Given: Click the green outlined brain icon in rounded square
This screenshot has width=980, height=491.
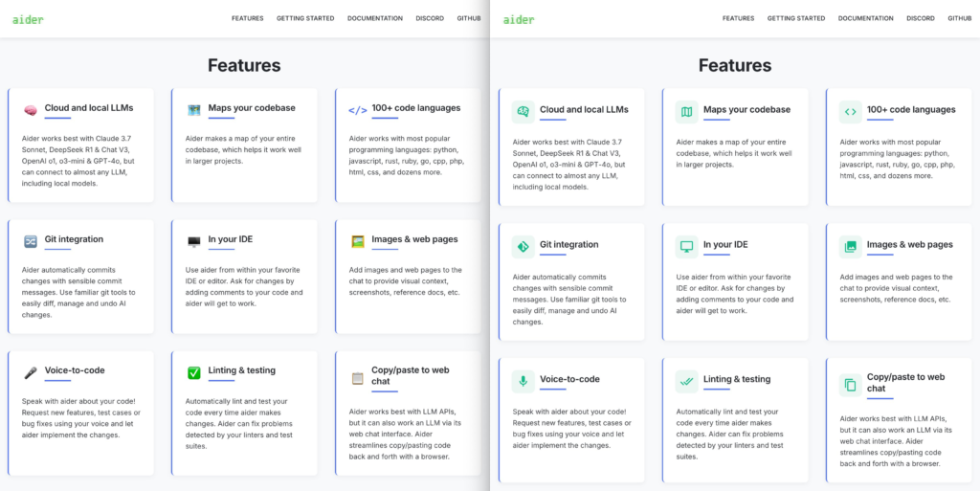Looking at the screenshot, I should (523, 112).
